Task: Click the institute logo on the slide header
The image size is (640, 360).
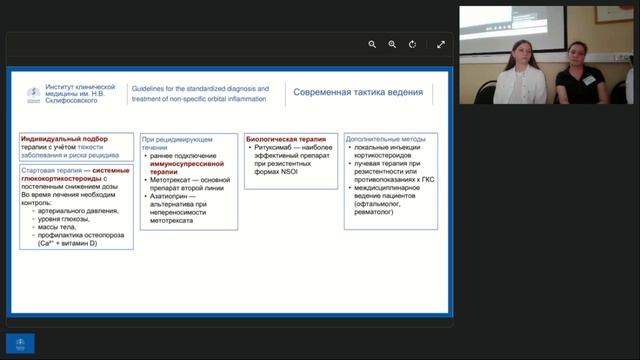Action: (33, 95)
